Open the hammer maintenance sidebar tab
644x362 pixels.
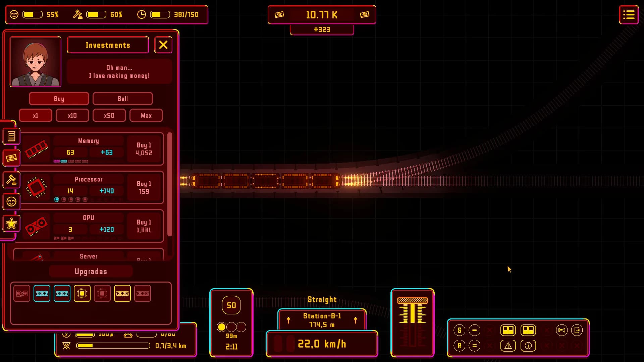[x=11, y=180]
